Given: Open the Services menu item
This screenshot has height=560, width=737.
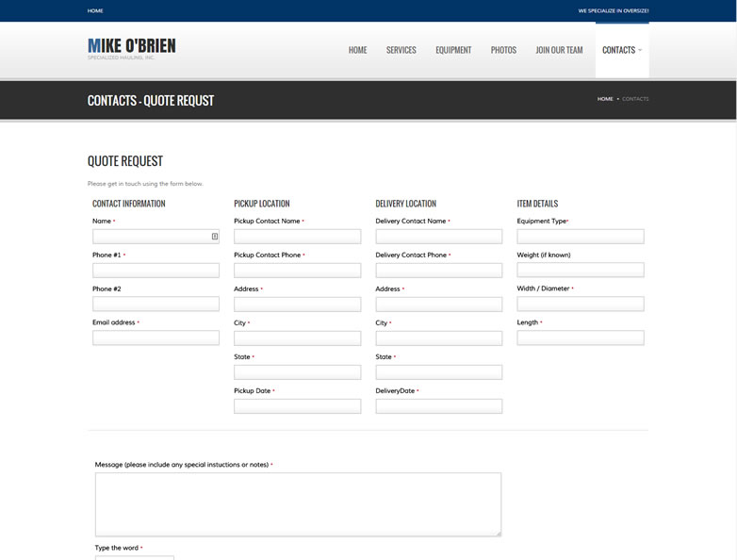Looking at the screenshot, I should 401,50.
